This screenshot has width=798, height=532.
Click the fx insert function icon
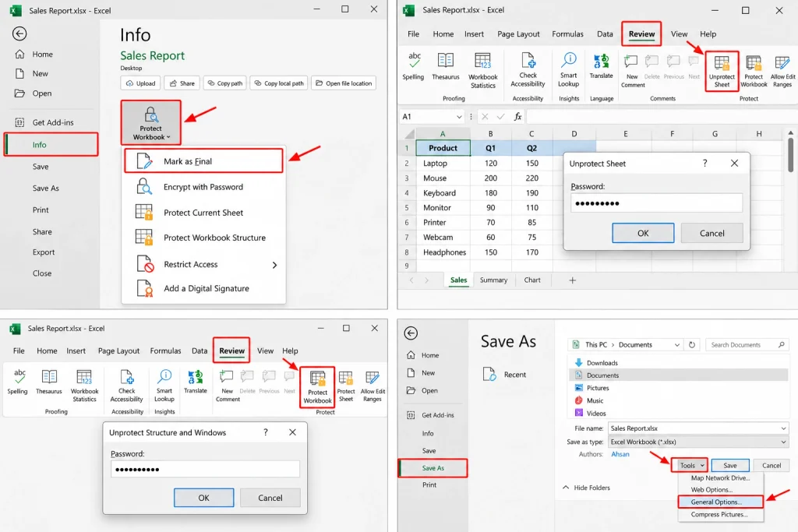(x=517, y=117)
